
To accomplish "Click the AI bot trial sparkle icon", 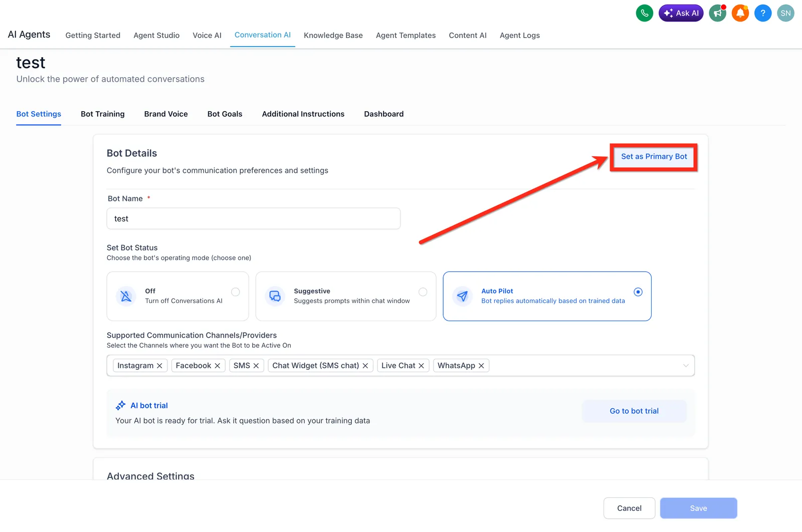I will point(121,405).
